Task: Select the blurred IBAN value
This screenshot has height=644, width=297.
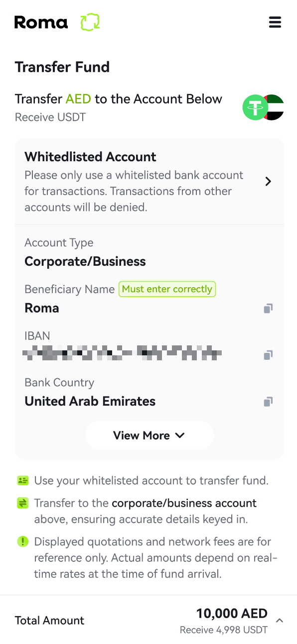Action: [123, 354]
